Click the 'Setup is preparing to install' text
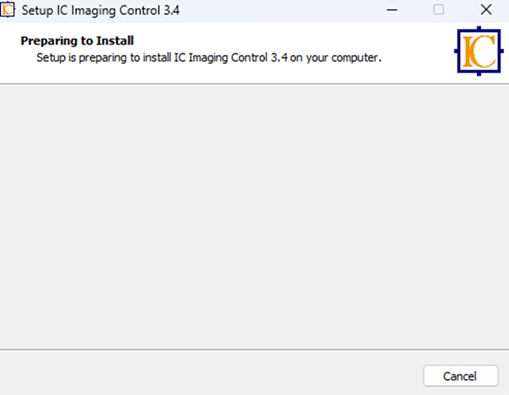This screenshot has height=395, width=509. [104, 58]
